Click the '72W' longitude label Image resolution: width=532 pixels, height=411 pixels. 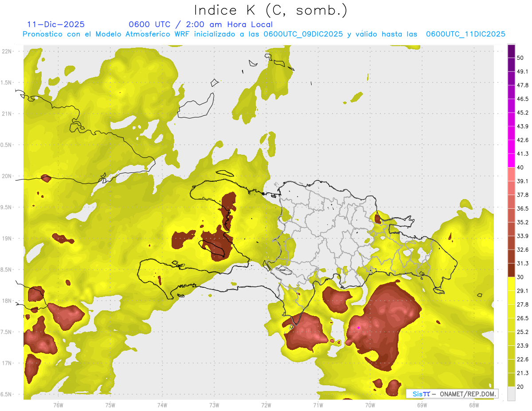point(266,405)
